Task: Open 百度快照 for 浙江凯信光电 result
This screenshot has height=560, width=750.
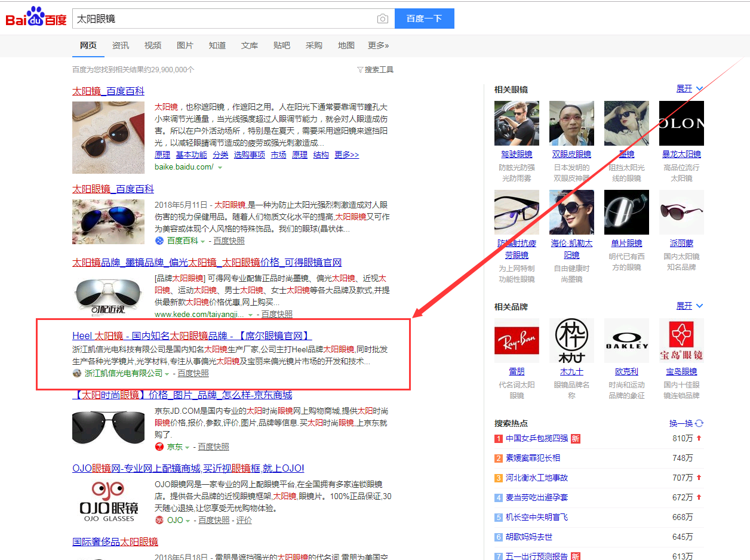Action: coord(193,374)
